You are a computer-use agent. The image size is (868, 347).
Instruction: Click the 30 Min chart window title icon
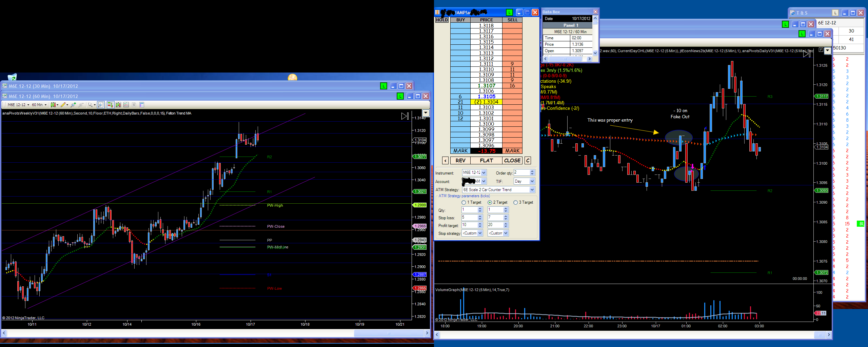[5, 86]
